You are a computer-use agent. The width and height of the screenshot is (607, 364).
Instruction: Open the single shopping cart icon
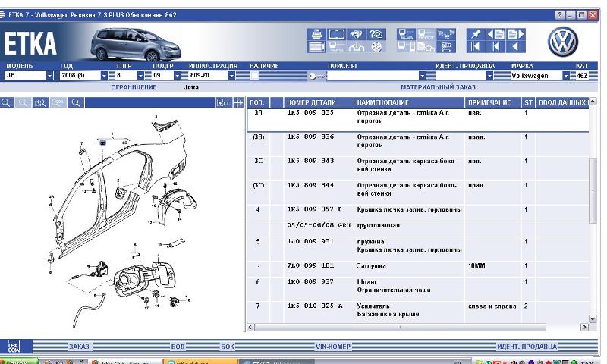tap(446, 47)
